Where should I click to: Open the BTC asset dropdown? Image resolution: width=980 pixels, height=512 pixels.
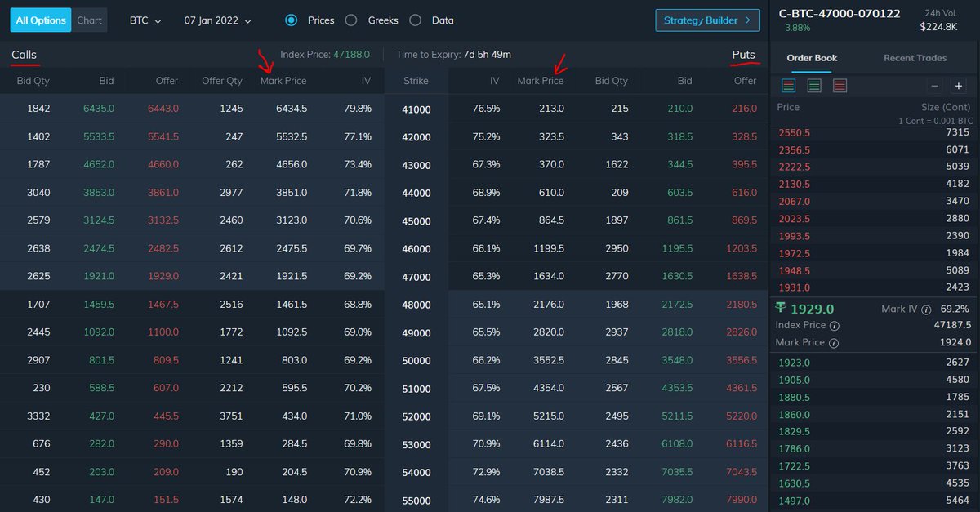[x=145, y=20]
